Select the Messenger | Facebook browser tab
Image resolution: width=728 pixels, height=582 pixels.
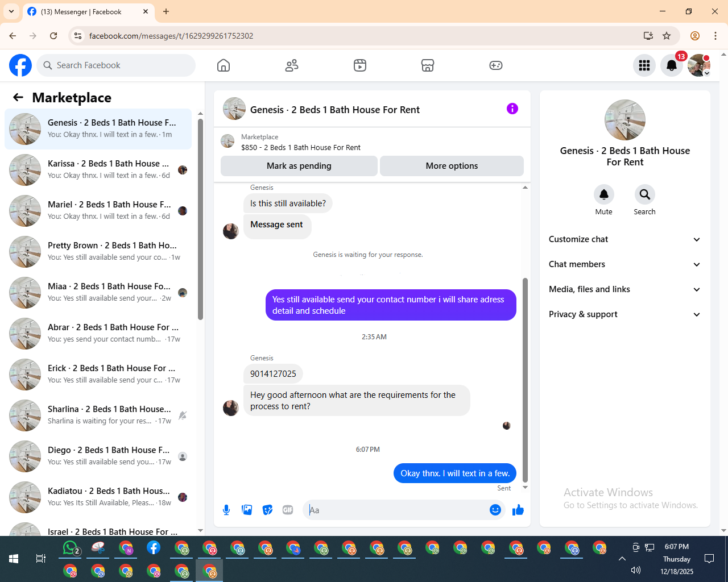coord(88,12)
